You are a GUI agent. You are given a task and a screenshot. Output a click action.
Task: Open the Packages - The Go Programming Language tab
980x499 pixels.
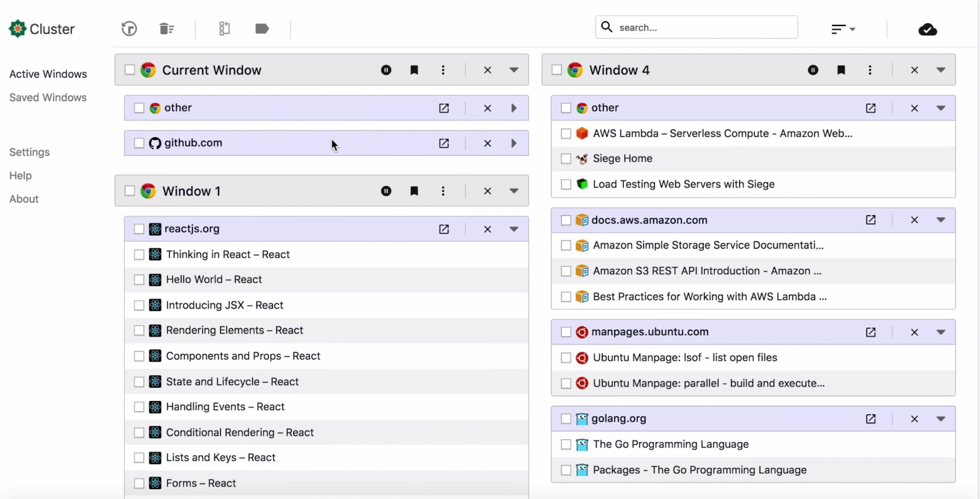[x=699, y=470]
